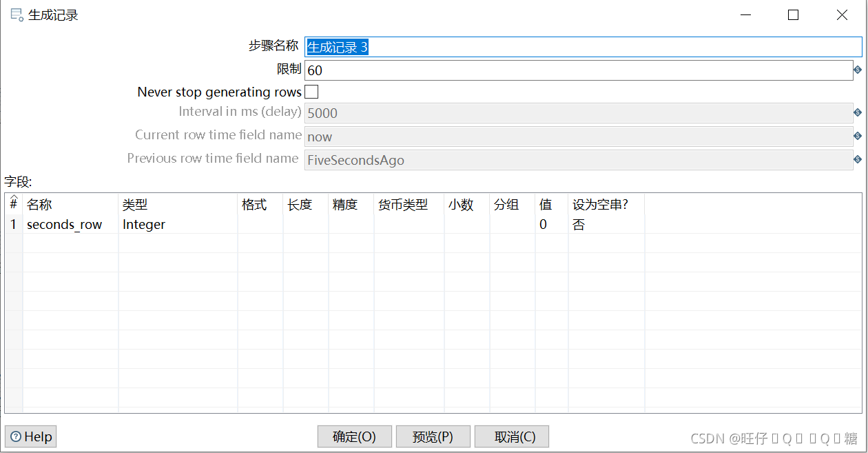
Task: Click the 生成记录 window title icon
Action: pos(17,15)
